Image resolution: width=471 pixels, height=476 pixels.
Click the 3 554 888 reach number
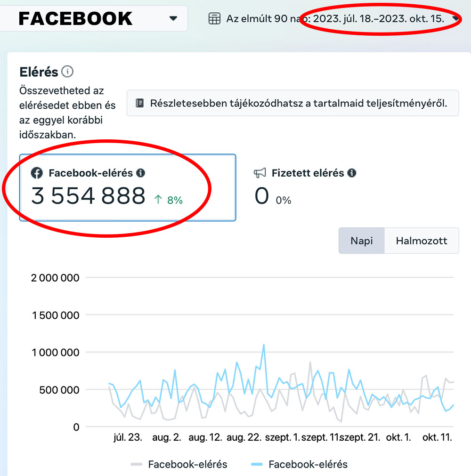pyautogui.click(x=89, y=196)
